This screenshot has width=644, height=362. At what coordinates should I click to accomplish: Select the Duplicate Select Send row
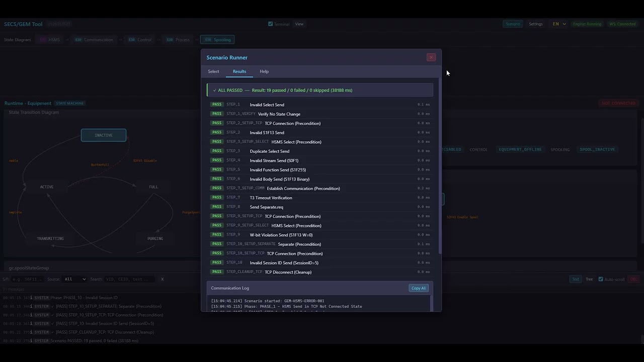click(320, 151)
